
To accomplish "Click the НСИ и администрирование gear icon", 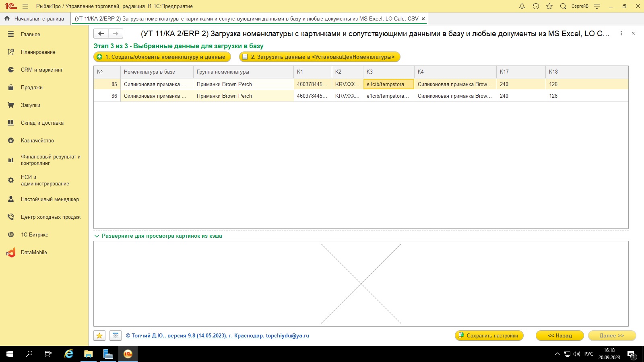I will pos(11,181).
